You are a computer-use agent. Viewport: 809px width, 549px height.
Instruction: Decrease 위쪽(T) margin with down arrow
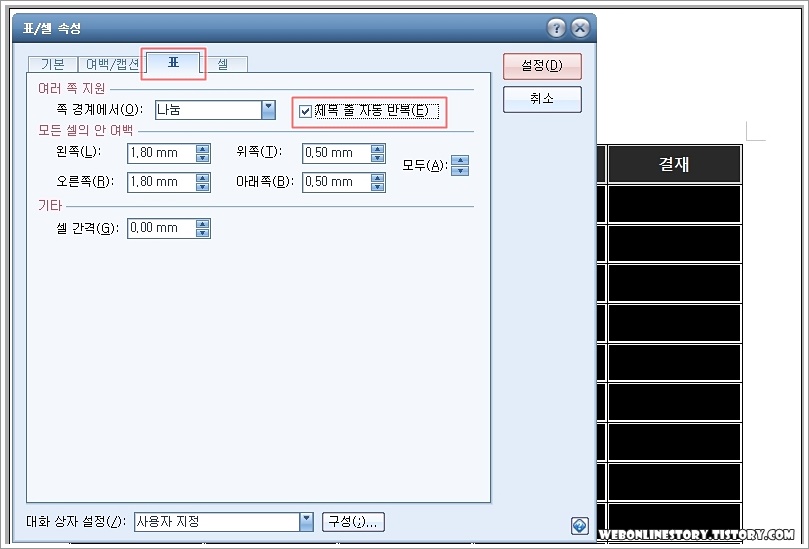click(x=378, y=158)
